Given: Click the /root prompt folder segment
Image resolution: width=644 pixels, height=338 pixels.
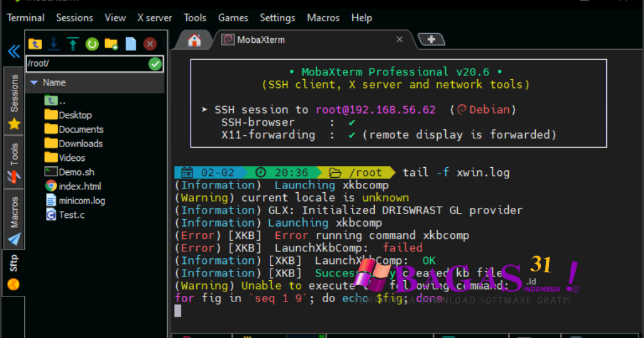Looking at the screenshot, I should click(357, 173).
